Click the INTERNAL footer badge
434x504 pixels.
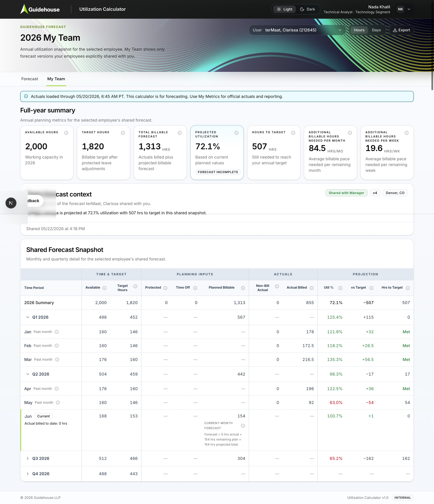(x=403, y=498)
